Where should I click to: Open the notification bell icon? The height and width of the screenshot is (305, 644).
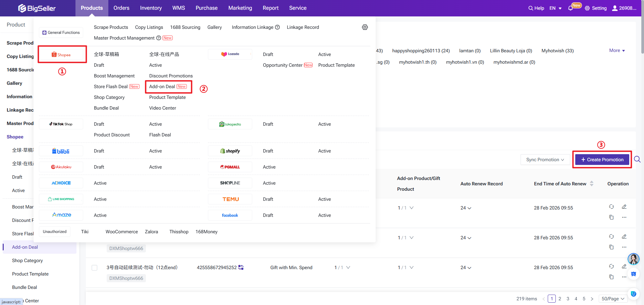point(571,8)
